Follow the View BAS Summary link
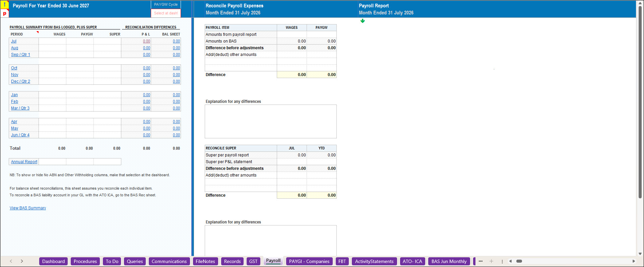 (x=28, y=208)
